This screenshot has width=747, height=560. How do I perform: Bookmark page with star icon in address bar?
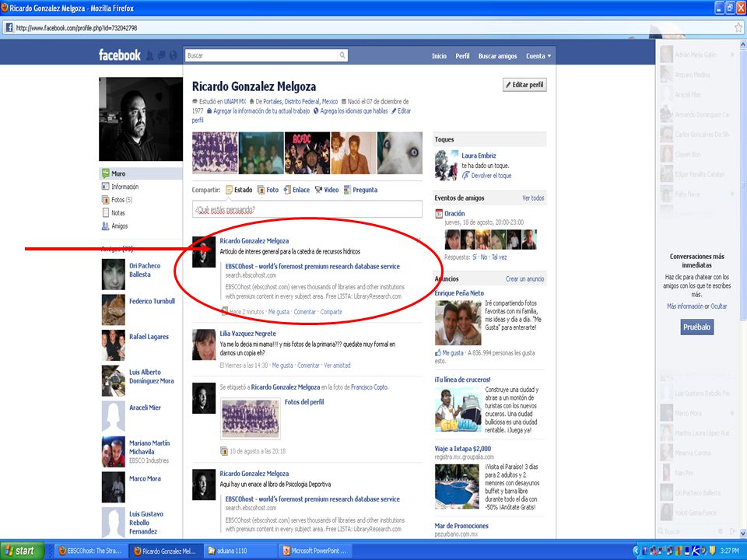pos(738,28)
